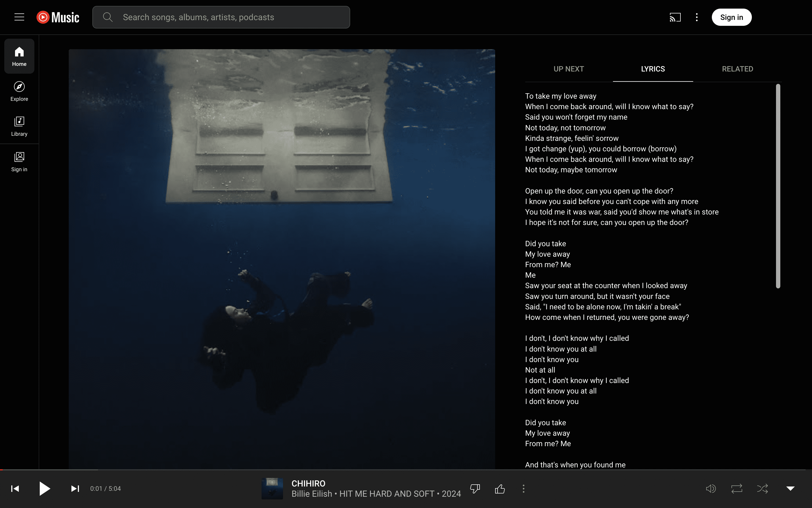Click the 0:01 / 5:04 time display
The height and width of the screenshot is (508, 812).
pos(105,489)
